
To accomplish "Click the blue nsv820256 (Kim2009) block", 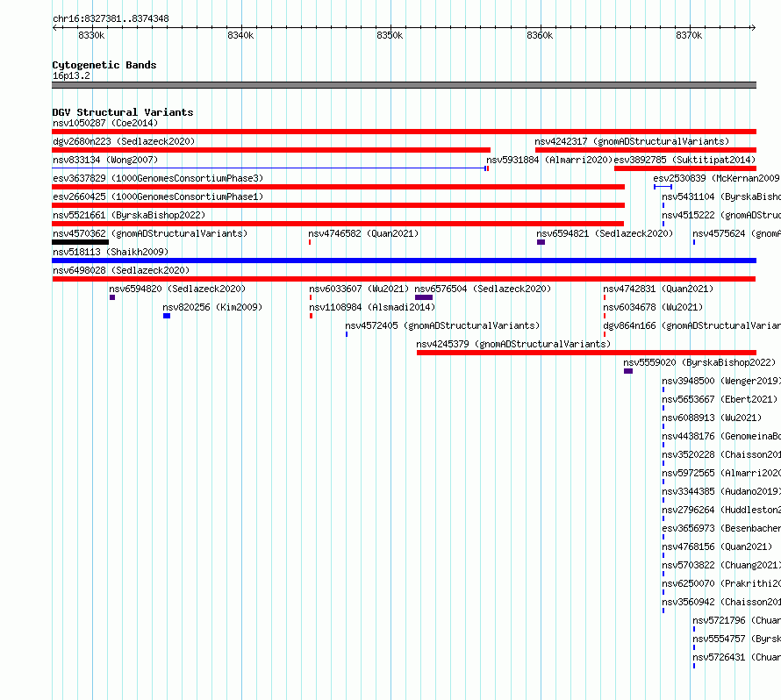I will pyautogui.click(x=167, y=316).
